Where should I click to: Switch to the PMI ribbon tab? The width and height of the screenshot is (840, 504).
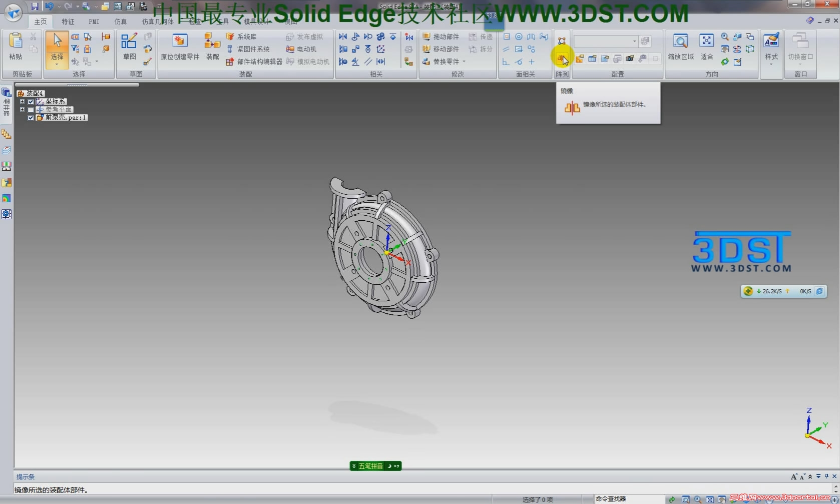pos(93,22)
